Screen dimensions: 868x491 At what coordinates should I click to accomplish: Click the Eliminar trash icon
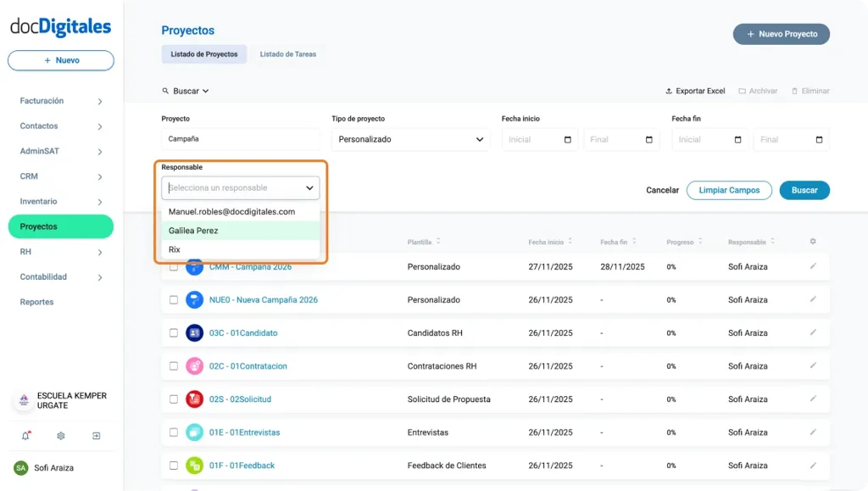click(x=794, y=91)
